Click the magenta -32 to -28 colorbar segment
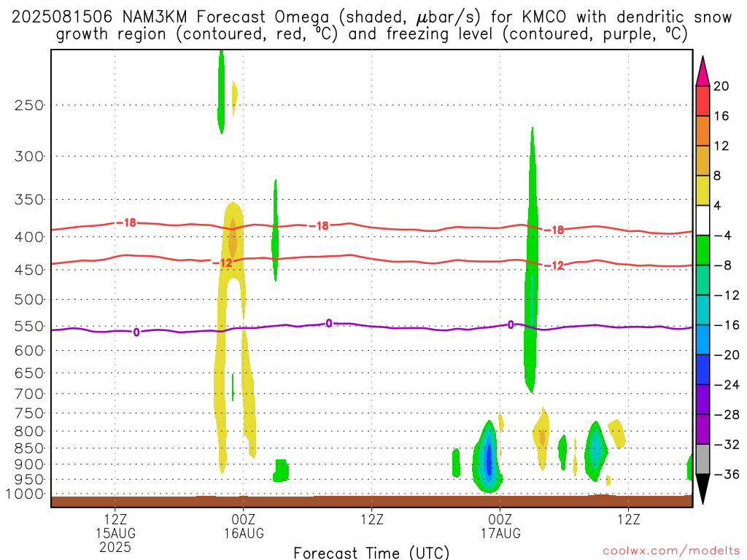Screen dimensions: 747x560 pyautogui.click(x=703, y=429)
